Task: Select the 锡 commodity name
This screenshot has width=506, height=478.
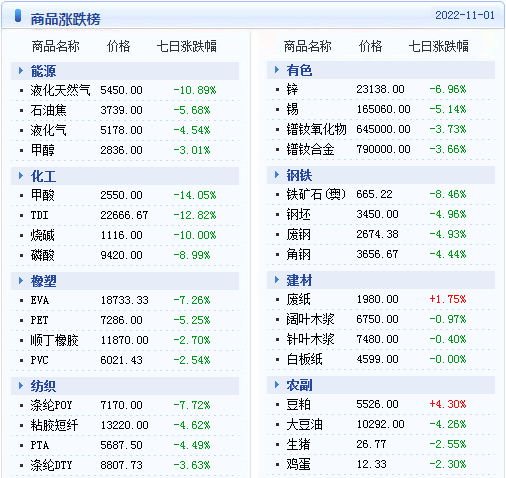Action: [x=292, y=109]
